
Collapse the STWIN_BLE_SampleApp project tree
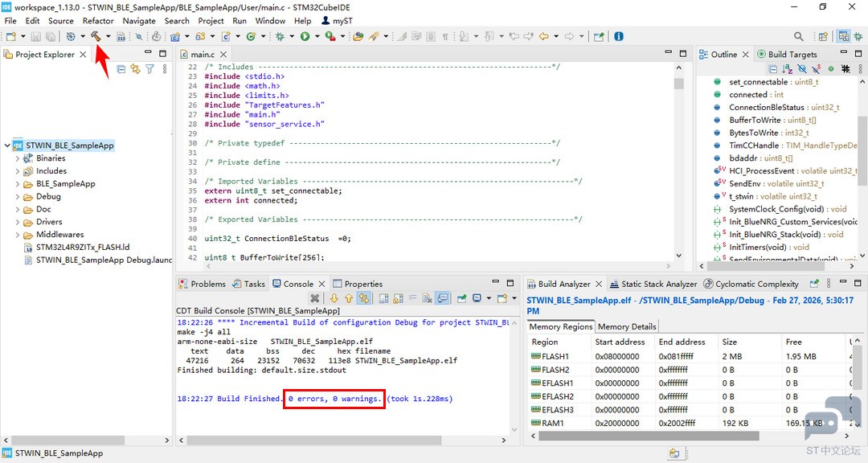tap(7, 145)
